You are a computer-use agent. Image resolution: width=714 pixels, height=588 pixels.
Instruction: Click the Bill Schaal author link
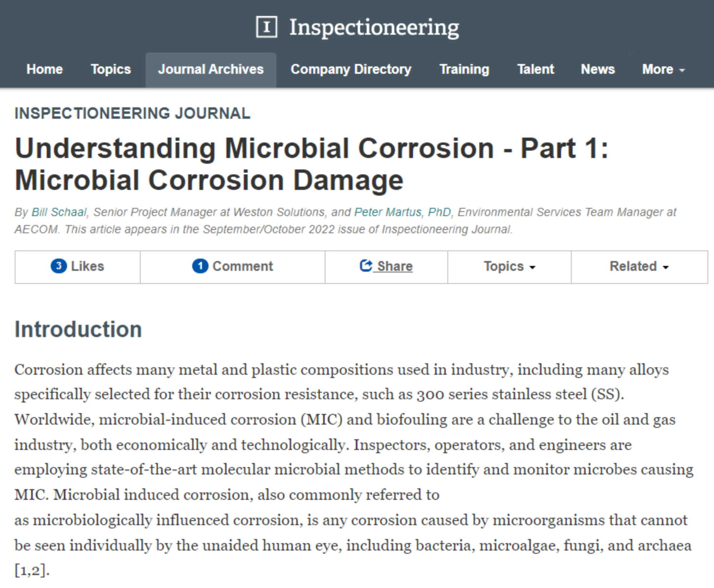tap(58, 212)
